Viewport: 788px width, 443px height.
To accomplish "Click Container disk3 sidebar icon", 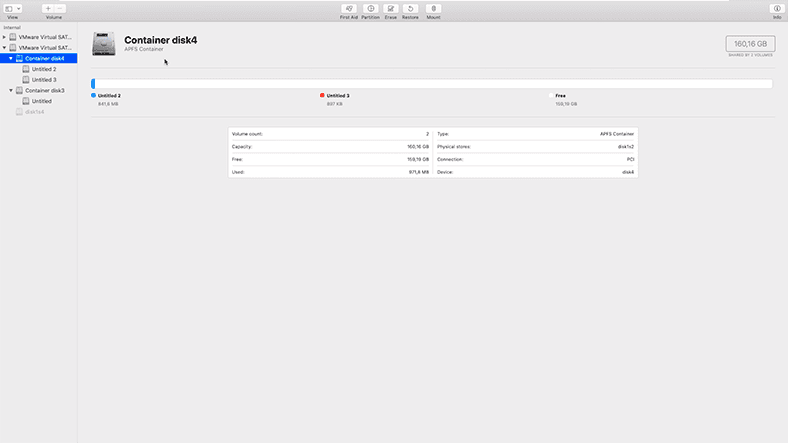I will pos(20,90).
